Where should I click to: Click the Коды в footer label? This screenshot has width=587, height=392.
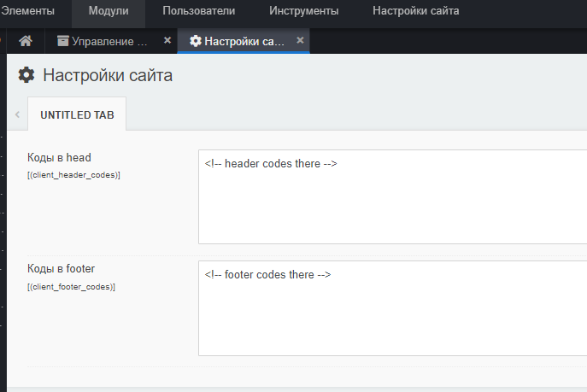tap(61, 269)
